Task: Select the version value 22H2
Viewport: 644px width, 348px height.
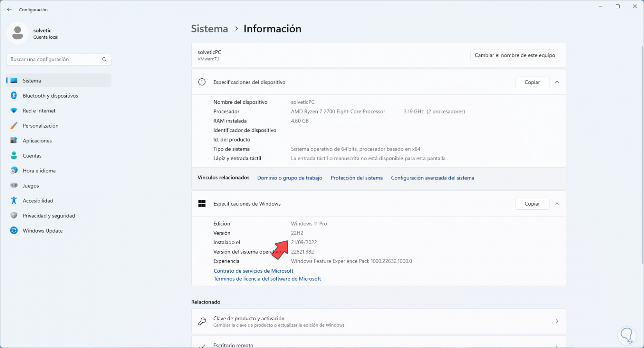Action: [x=297, y=233]
